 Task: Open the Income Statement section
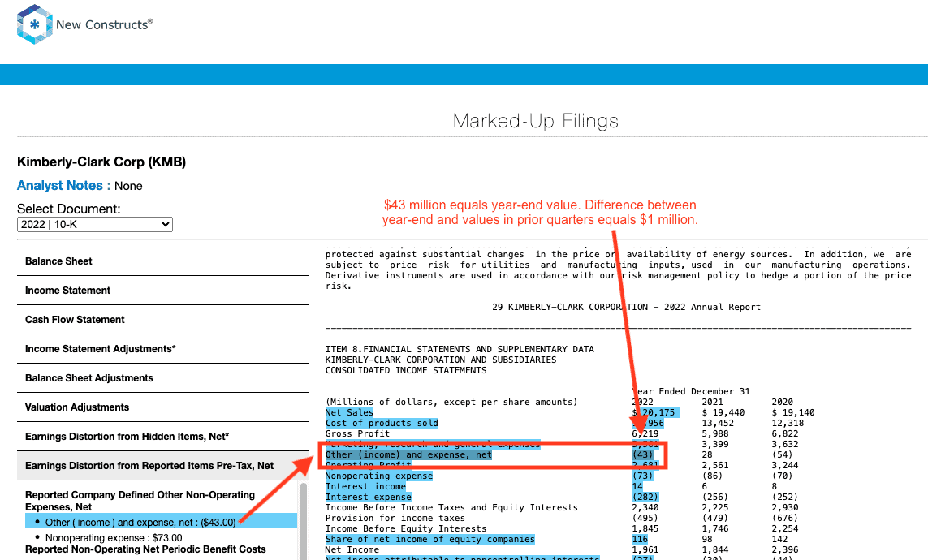click(162, 291)
